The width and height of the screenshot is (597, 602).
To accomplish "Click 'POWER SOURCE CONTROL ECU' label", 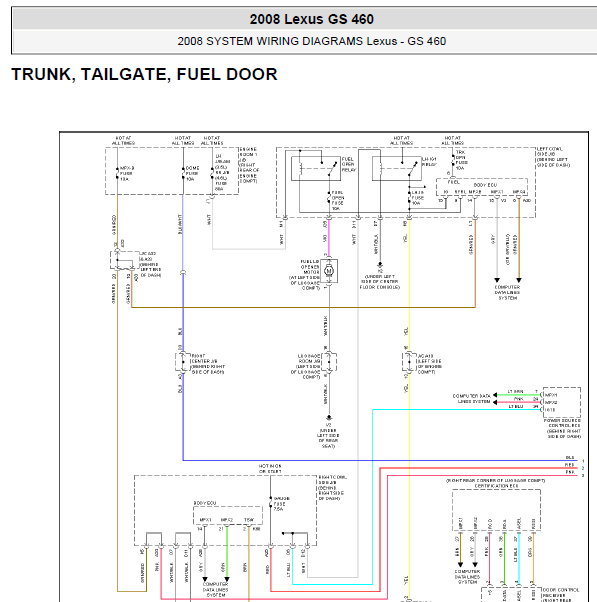I will [x=564, y=428].
